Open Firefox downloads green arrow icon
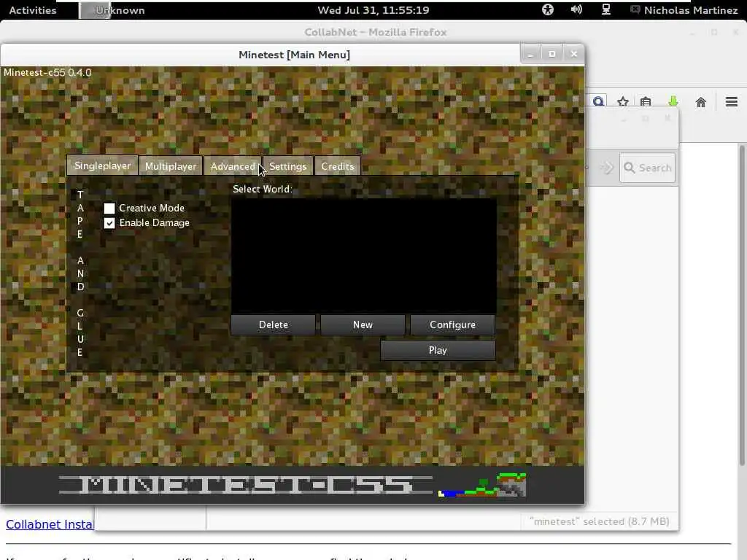The width and height of the screenshot is (747, 560). coord(673,101)
